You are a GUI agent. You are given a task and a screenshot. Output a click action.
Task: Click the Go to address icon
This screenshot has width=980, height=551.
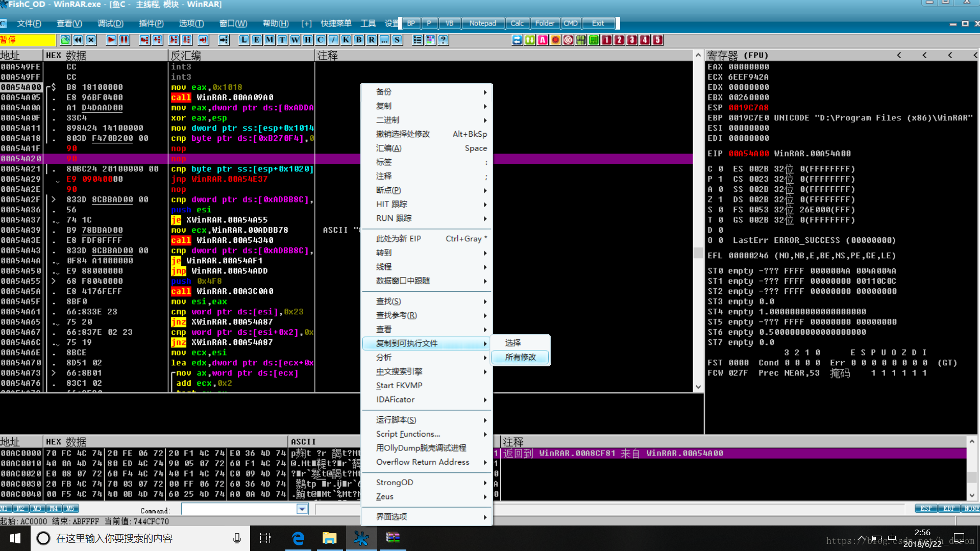(224, 40)
